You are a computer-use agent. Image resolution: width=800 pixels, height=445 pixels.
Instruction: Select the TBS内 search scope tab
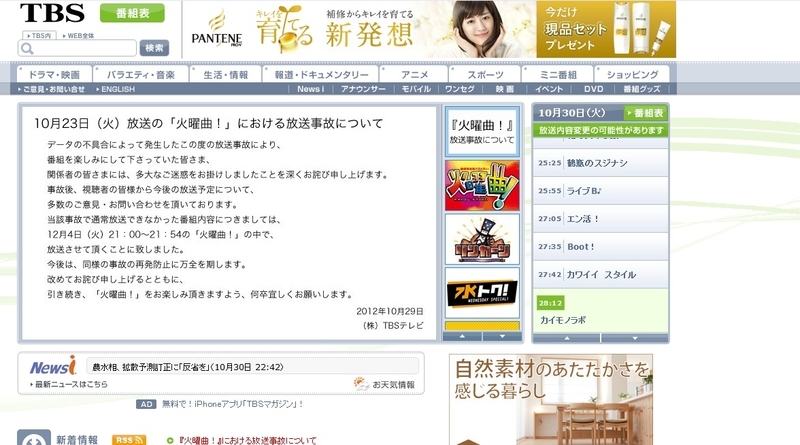click(x=39, y=36)
